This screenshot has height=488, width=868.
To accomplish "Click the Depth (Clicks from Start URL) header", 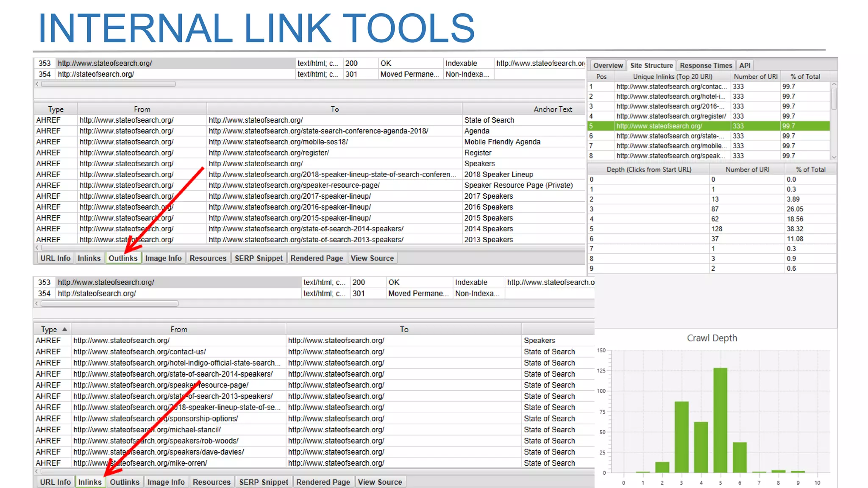I will (649, 169).
